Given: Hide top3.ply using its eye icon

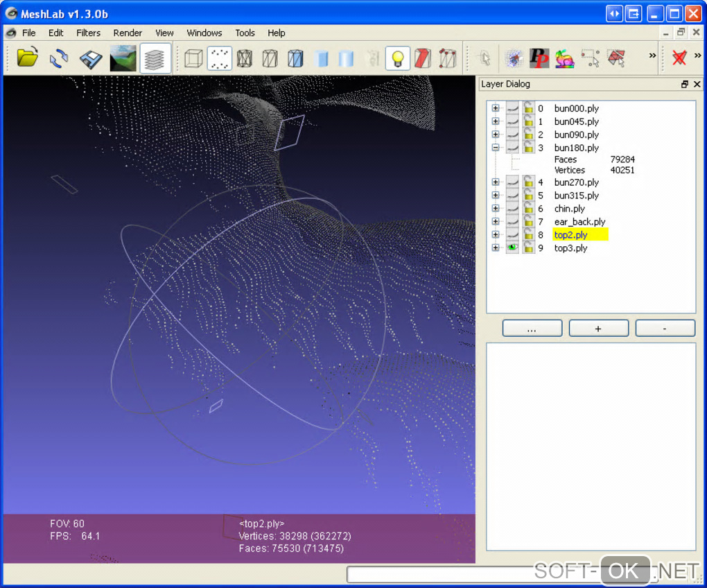Looking at the screenshot, I should (512, 248).
